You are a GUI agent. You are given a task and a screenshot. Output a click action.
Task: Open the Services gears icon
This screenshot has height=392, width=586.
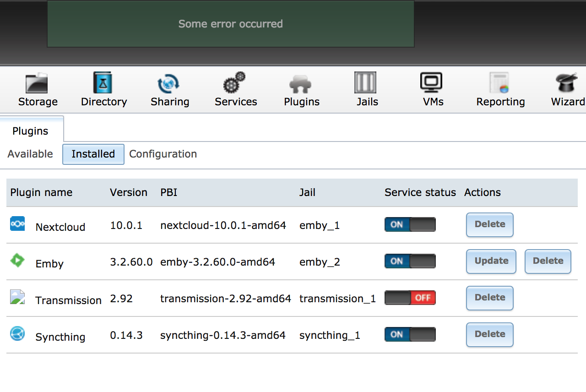[234, 83]
